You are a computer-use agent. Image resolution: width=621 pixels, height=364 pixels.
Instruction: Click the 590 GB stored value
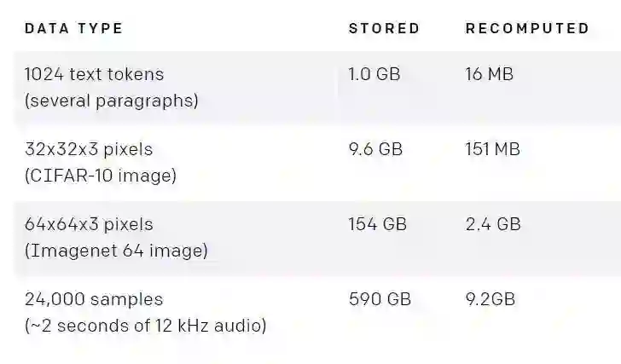click(x=380, y=299)
